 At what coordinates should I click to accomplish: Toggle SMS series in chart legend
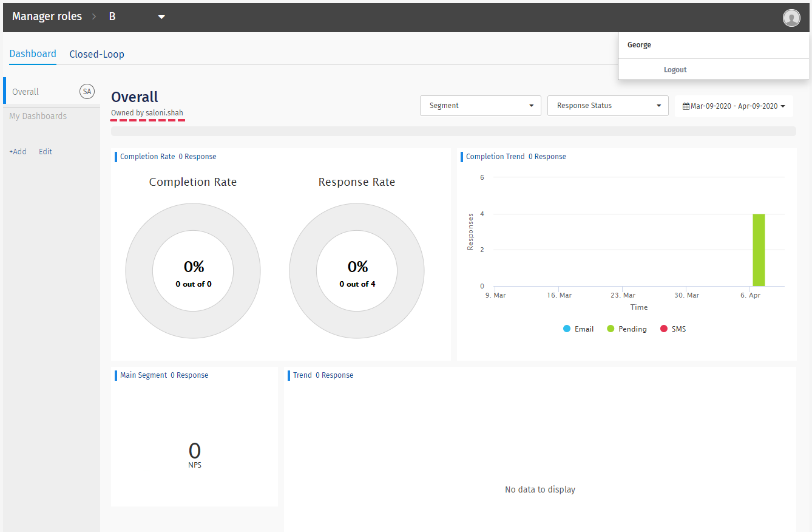point(672,329)
